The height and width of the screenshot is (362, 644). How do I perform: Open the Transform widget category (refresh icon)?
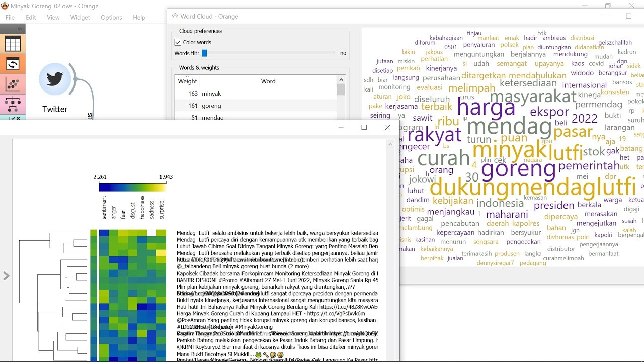[x=13, y=64]
